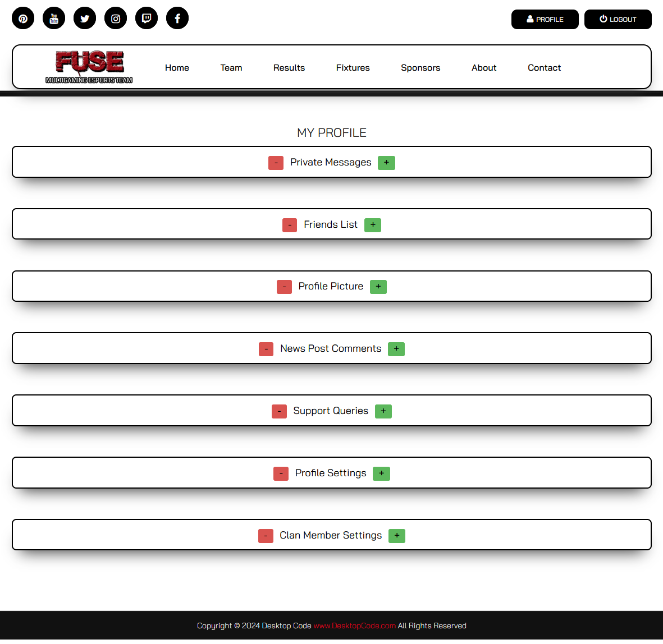Open the Twitter social icon
This screenshot has height=644, width=663.
[85, 19]
